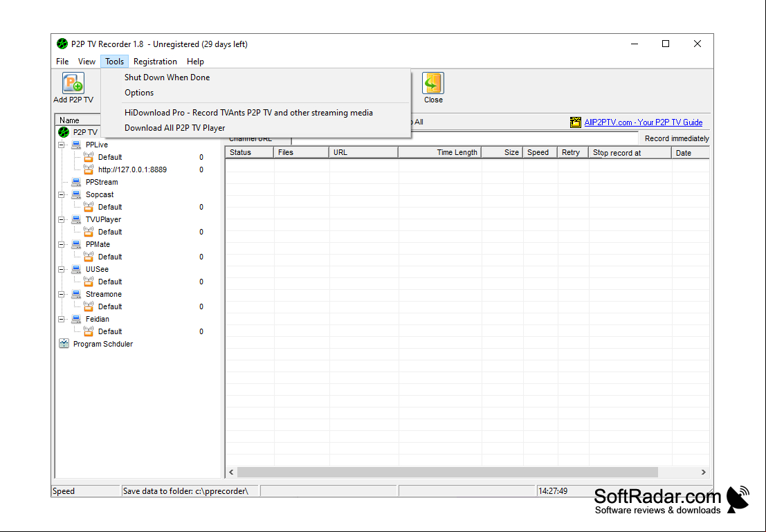This screenshot has height=532, width=766.
Task: Click the Status column header
Action: [249, 152]
